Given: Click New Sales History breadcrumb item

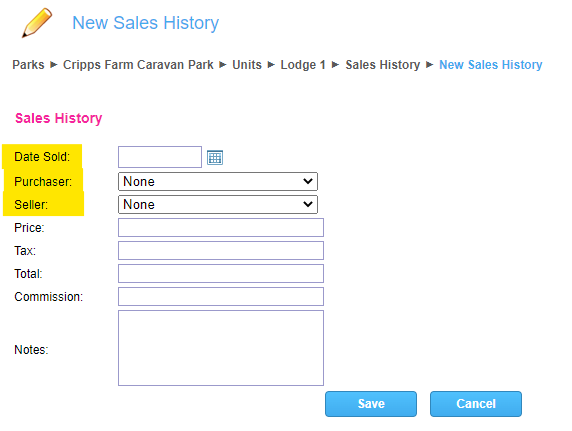Looking at the screenshot, I should [x=491, y=65].
